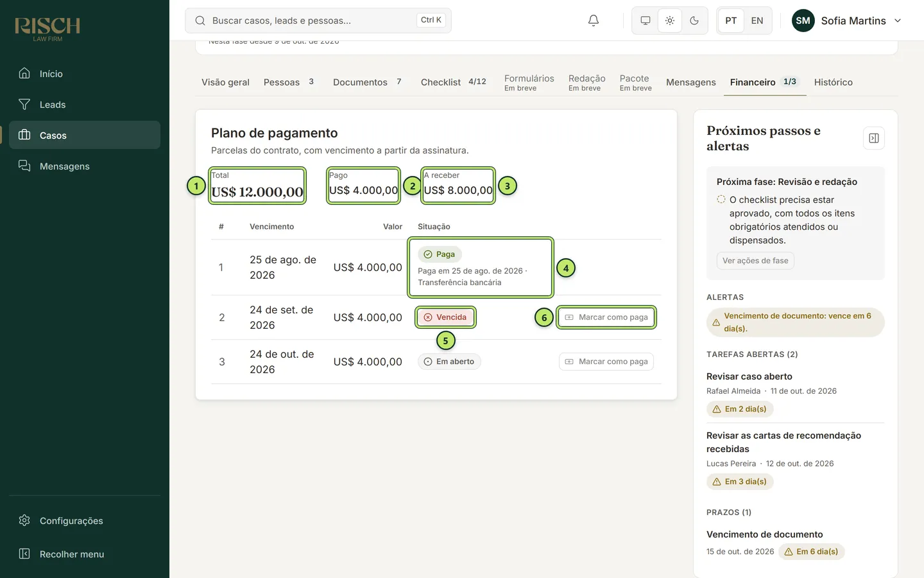This screenshot has width=924, height=578.
Task: Click the SM avatar
Action: point(803,21)
